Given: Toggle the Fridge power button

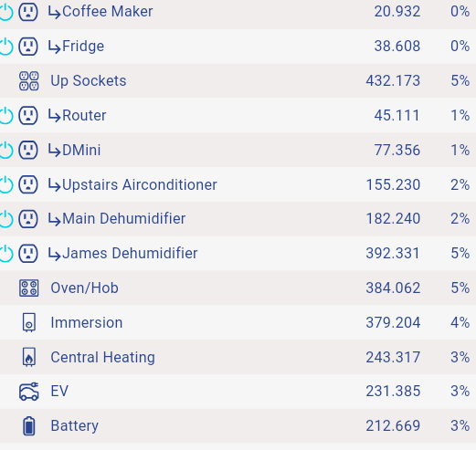Looking at the screenshot, I should click(6, 47).
